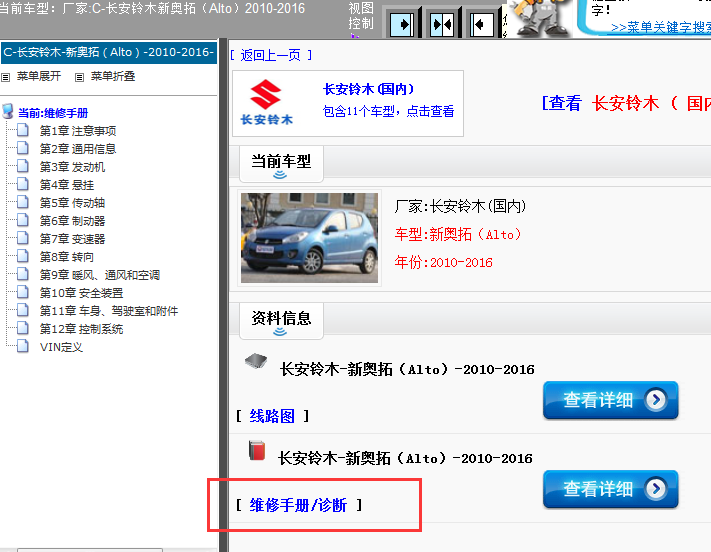Click page icon beside 第11章 车身、驾驶室和附件
This screenshot has height=552, width=711.
[x=23, y=310]
